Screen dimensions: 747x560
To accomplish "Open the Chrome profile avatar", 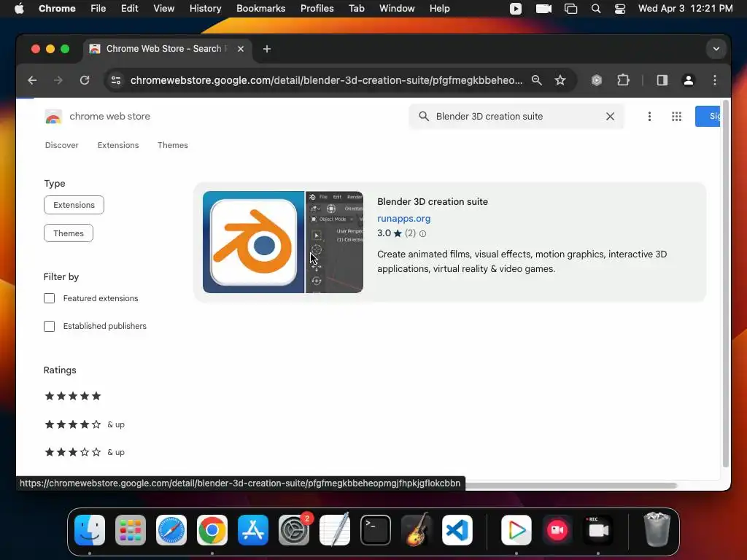I will (689, 80).
